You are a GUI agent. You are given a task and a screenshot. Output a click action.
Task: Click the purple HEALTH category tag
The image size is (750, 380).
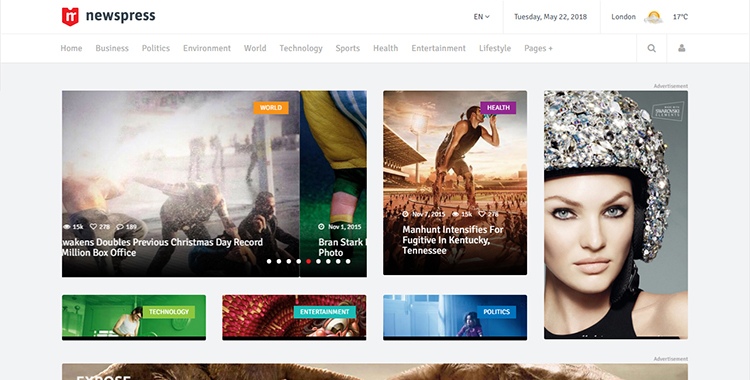pos(498,108)
